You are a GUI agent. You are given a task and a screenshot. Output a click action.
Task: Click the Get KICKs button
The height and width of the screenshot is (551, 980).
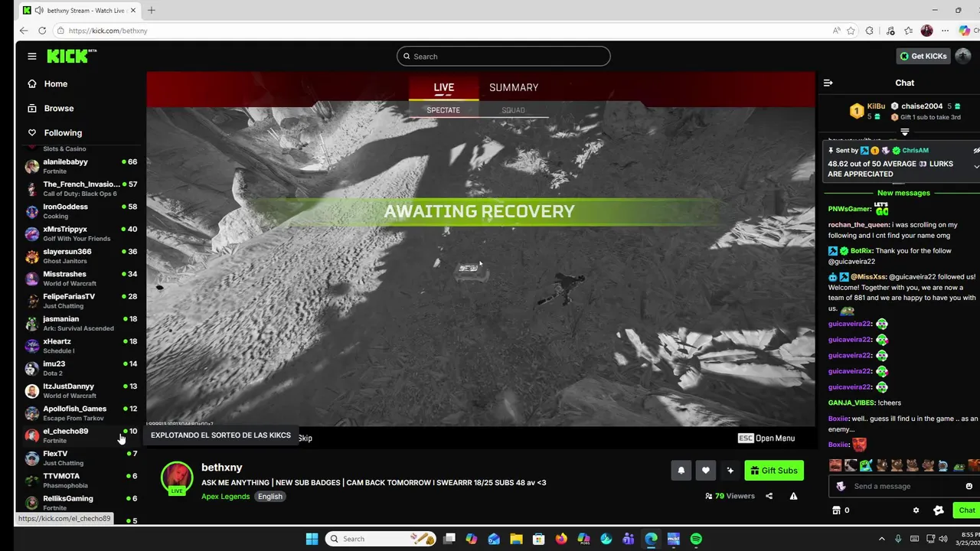coord(923,56)
